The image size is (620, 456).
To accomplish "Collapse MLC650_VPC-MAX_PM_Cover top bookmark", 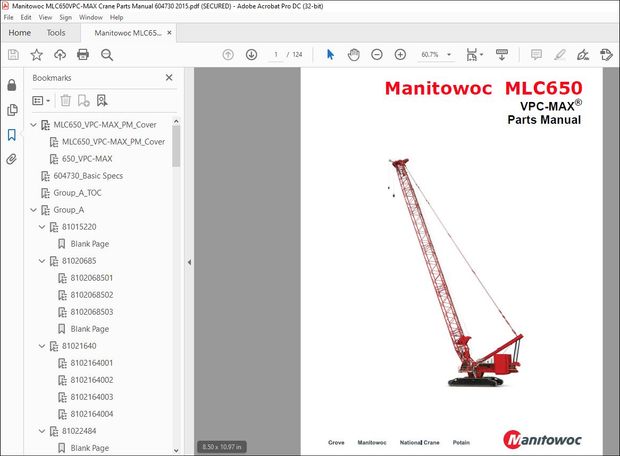I will click(x=34, y=125).
